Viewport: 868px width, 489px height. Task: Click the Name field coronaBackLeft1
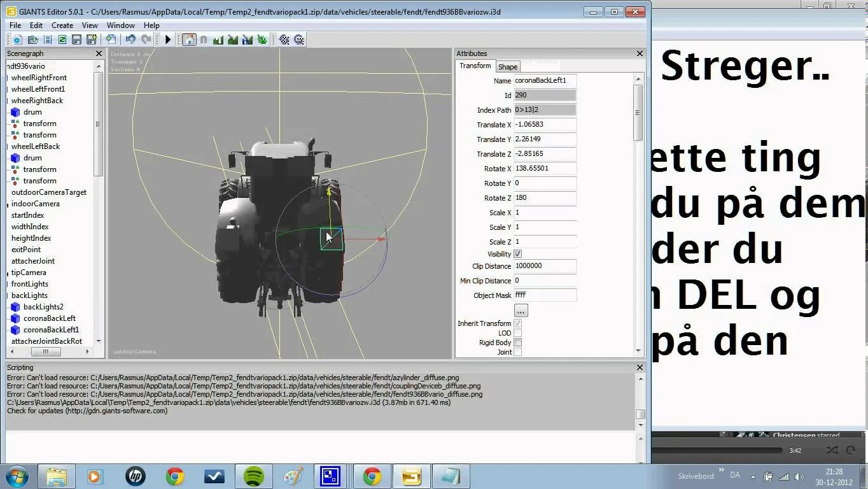point(545,81)
